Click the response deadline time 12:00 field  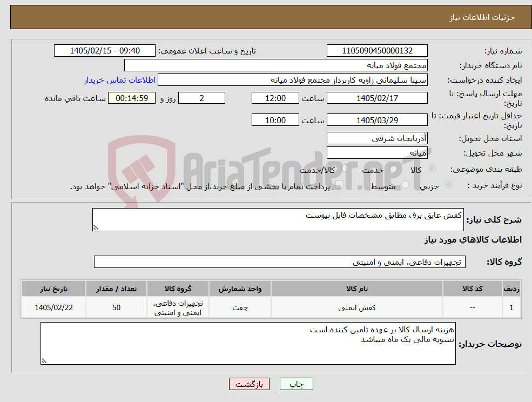point(275,98)
